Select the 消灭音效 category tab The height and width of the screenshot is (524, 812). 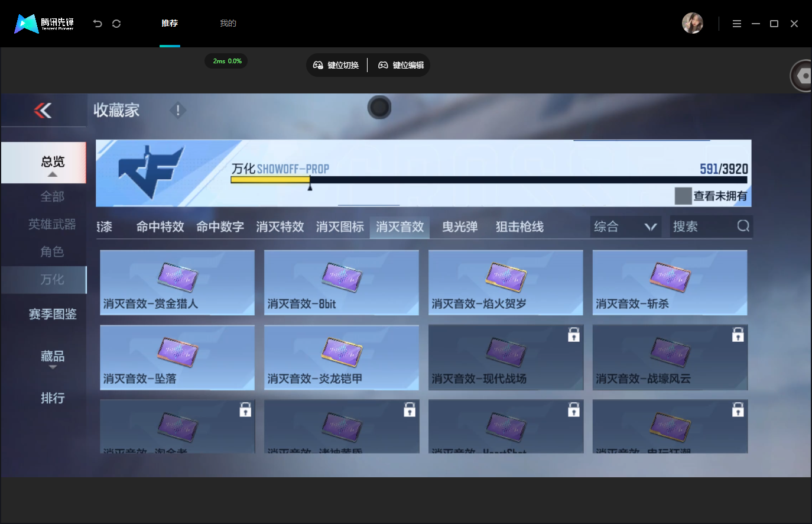pyautogui.click(x=400, y=227)
